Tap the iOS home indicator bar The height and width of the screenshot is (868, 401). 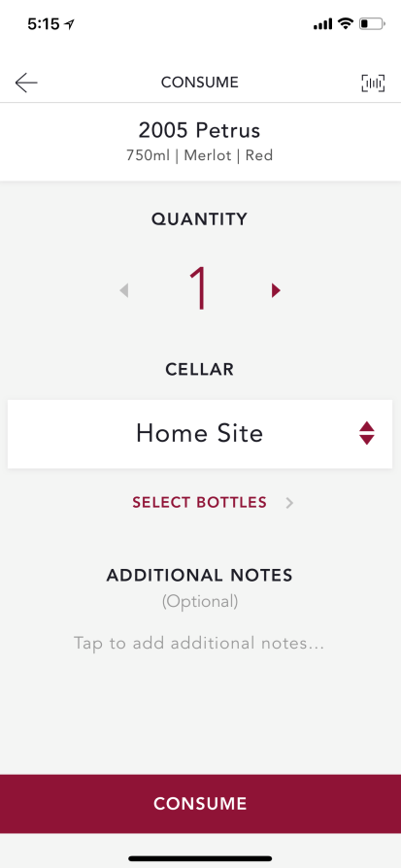click(x=200, y=858)
